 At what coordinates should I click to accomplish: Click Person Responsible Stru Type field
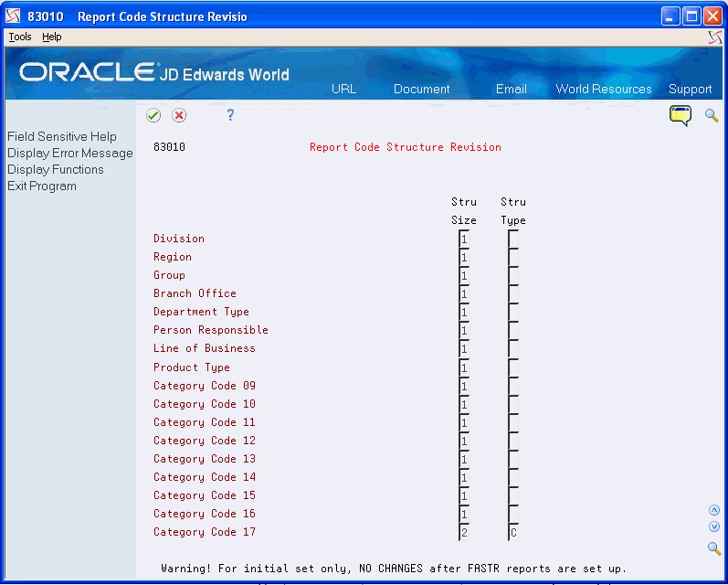[x=513, y=331]
